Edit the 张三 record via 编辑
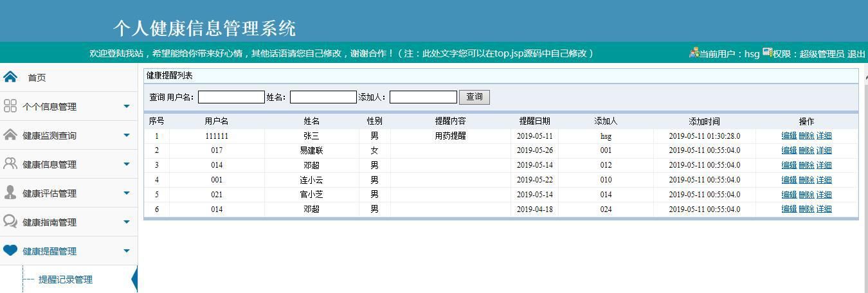The width and height of the screenshot is (868, 293). (x=789, y=136)
